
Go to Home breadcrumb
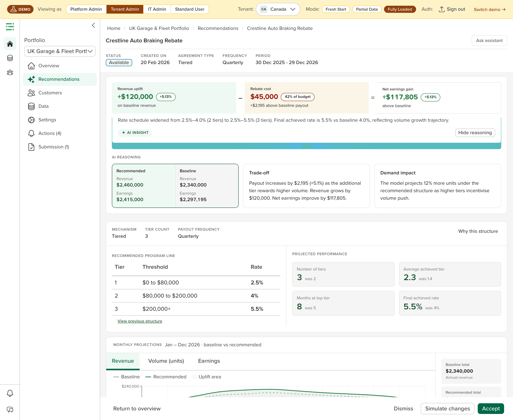114,28
